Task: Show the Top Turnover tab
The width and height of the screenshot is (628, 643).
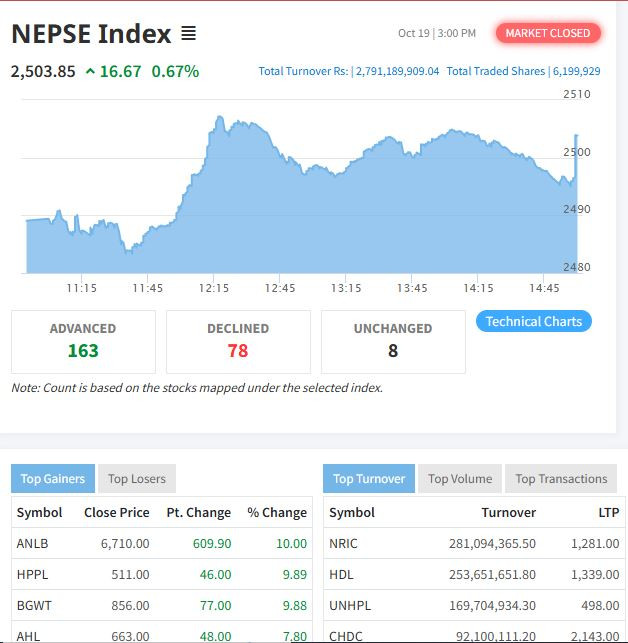Action: point(368,478)
